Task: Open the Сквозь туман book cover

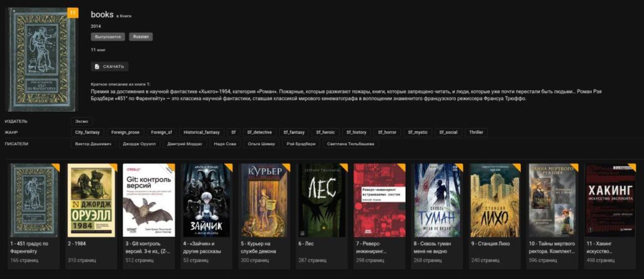Action: pyautogui.click(x=438, y=200)
